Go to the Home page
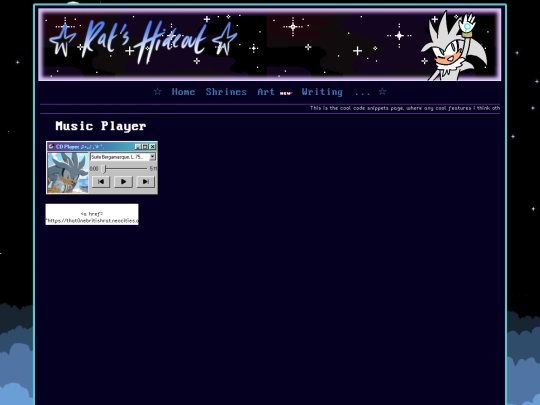This screenshot has height=405, width=540. click(183, 92)
